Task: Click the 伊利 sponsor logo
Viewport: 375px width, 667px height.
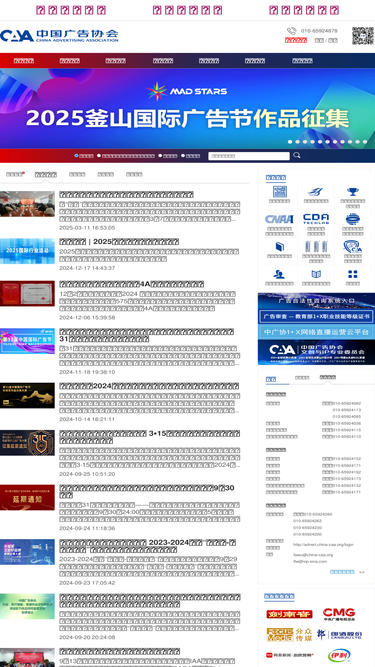Action: tap(339, 655)
